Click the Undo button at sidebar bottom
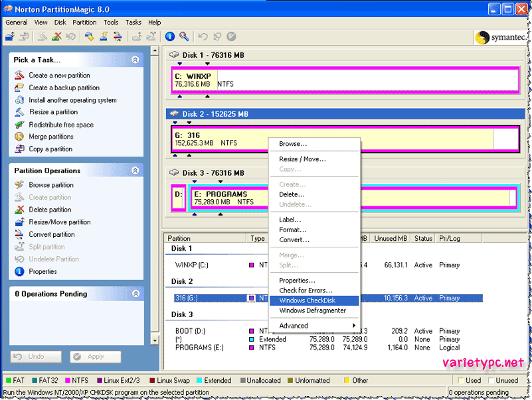This screenshot has width=532, height=400. click(x=36, y=357)
